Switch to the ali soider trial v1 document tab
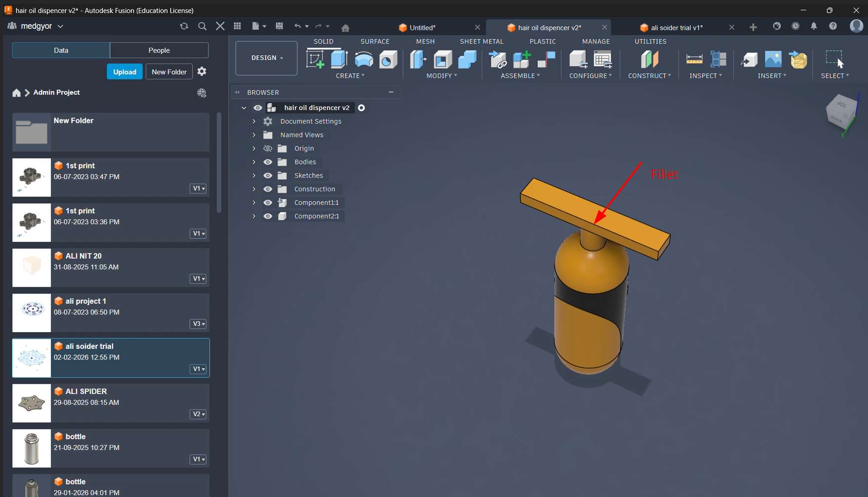 tap(676, 28)
